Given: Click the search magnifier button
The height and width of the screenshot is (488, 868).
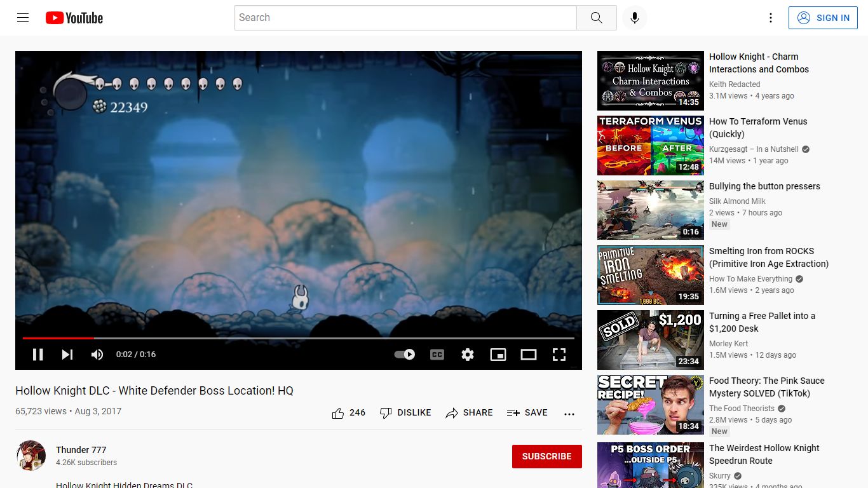Looking at the screenshot, I should click(x=596, y=18).
